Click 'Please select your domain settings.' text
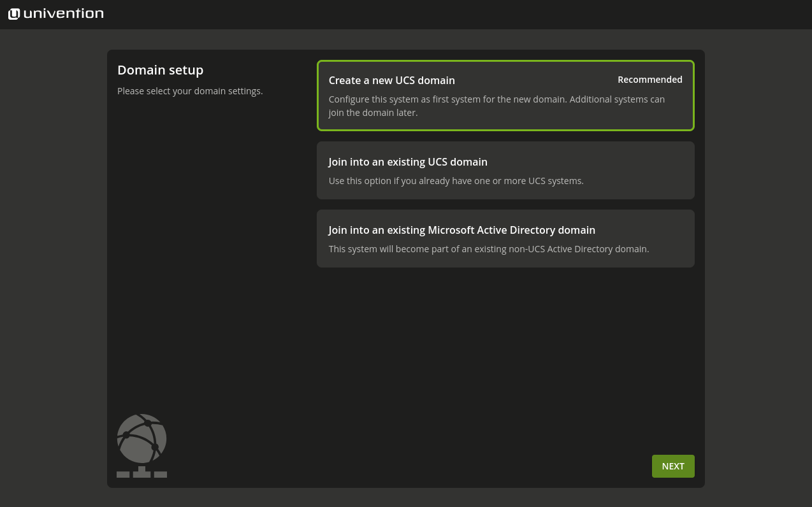 (190, 91)
